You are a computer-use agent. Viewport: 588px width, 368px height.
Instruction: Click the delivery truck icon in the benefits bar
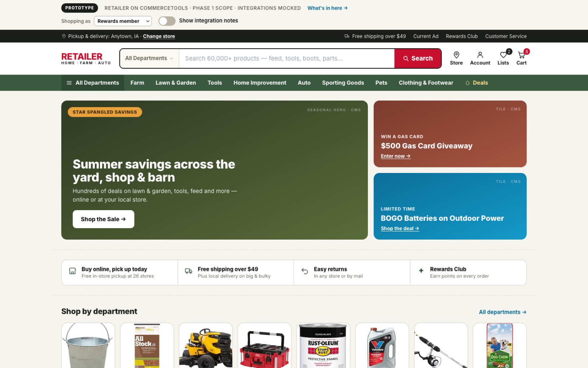coord(189,271)
